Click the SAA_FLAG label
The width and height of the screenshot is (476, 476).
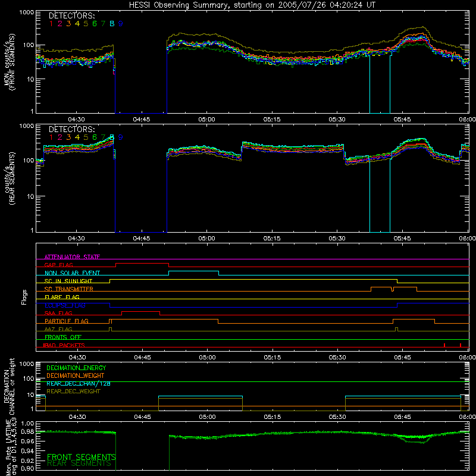[58, 313]
